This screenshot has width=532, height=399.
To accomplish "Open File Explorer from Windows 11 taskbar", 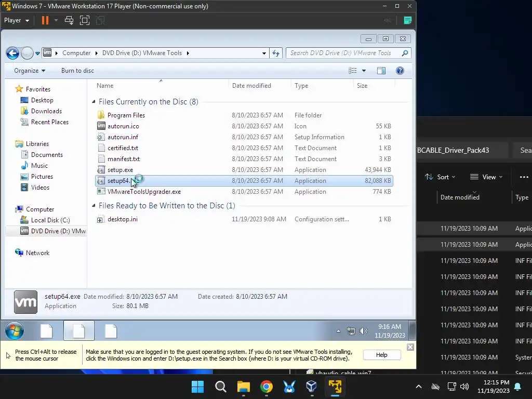I will (243, 387).
